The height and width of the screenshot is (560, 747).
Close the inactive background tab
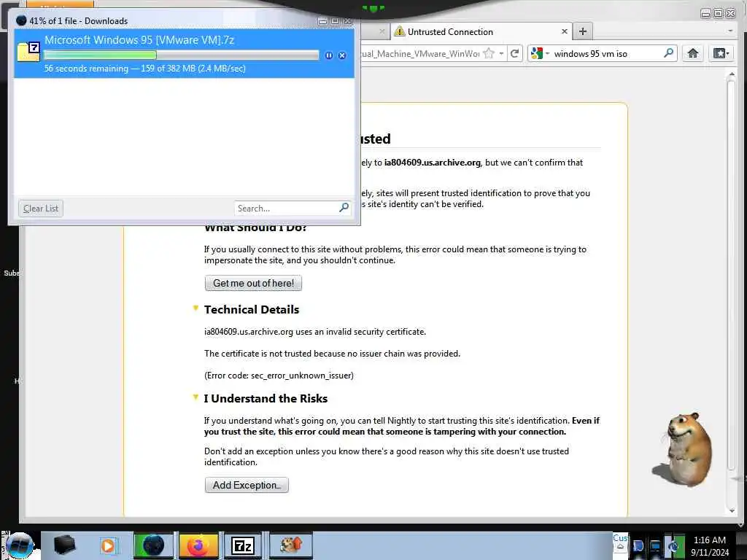click(382, 31)
